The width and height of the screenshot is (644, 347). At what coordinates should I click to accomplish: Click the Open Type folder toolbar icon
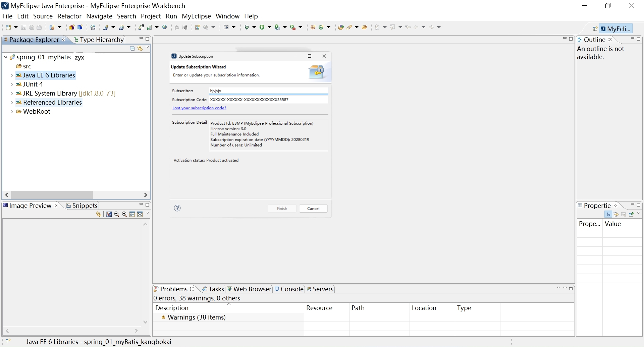341,27
